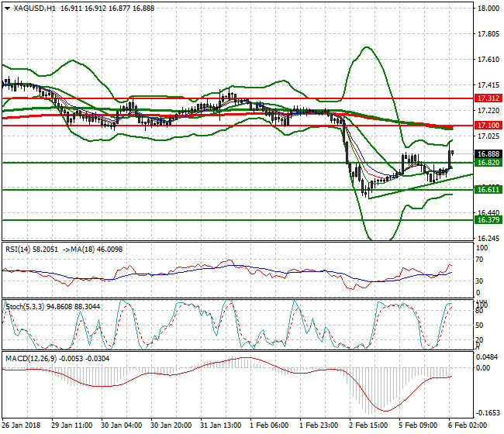Screen dimensions: 504x434
Task: Select the red 17.100 resistance level tag
Action: (x=487, y=125)
